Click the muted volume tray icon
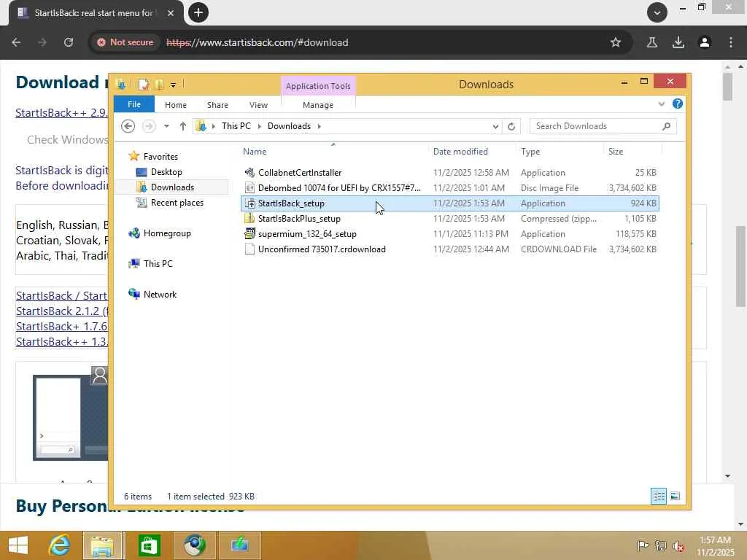 coord(678,546)
